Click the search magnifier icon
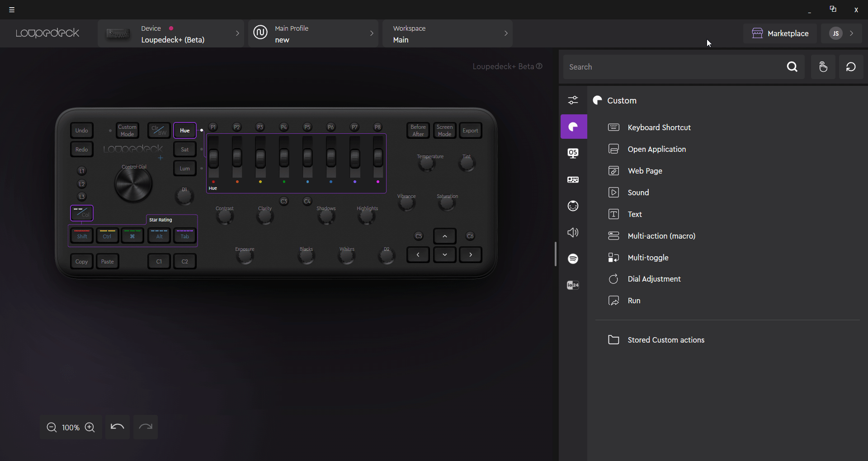The height and width of the screenshot is (461, 868). [x=792, y=67]
